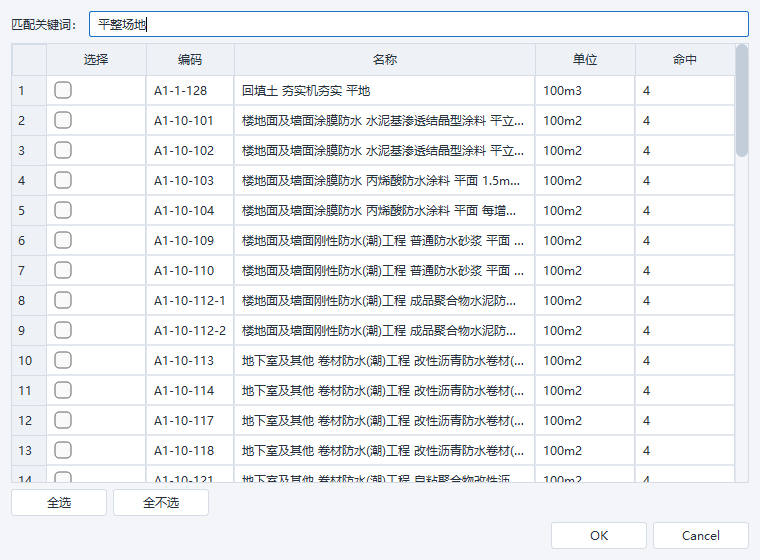
Task: Tick the checkbox for A1-10-118
Action: (x=63, y=451)
